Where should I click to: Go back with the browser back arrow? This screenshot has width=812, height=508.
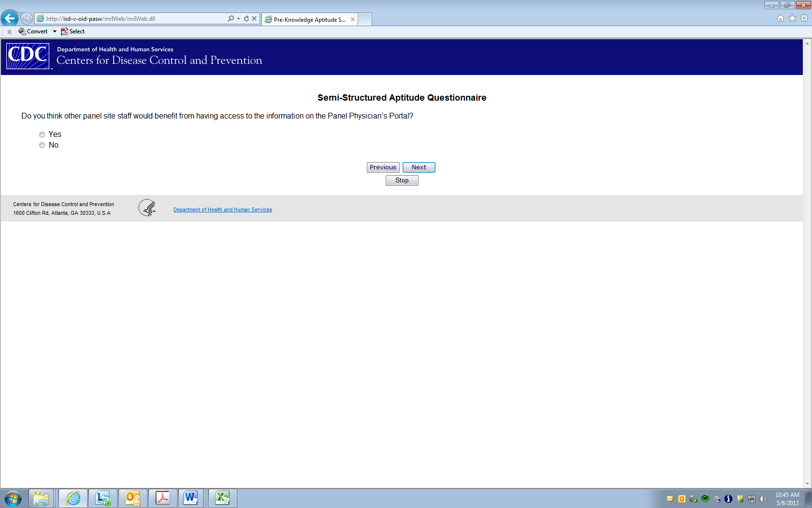coord(10,18)
